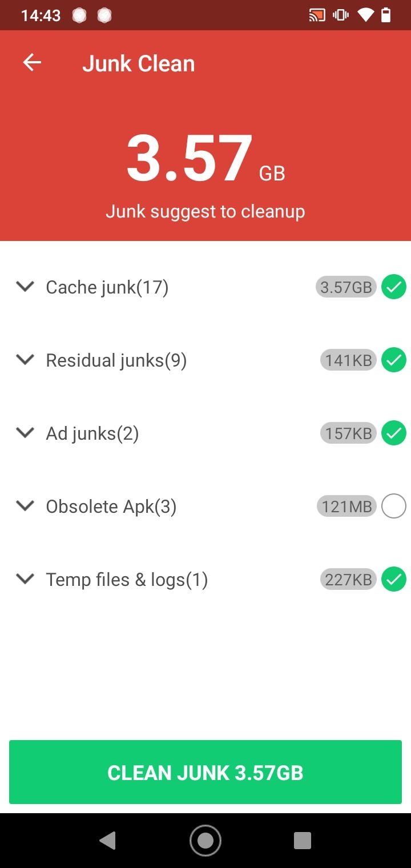Uncheck the Cache junk checkbox
Screen dimensions: 411x868
coord(393,287)
